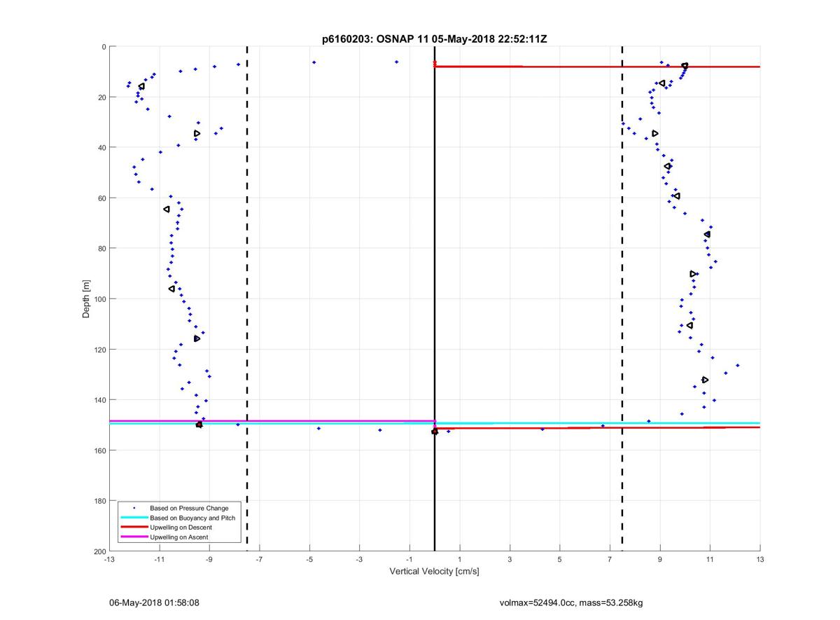Viewport: 840px width, 620px height.
Task: Click depth-axis tick label '100'
Action: tap(99, 299)
